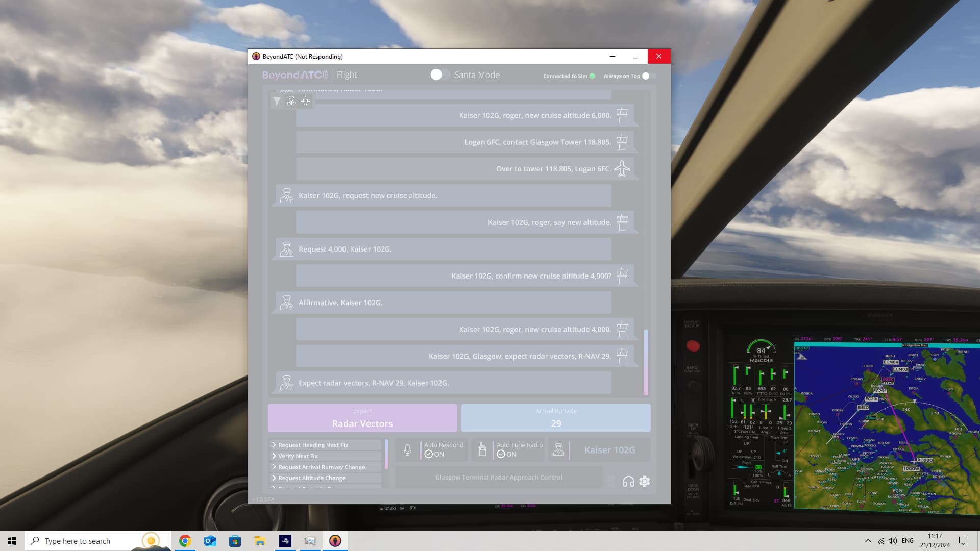
Task: Open BeyondATC settings via the gear icon
Action: pyautogui.click(x=644, y=482)
